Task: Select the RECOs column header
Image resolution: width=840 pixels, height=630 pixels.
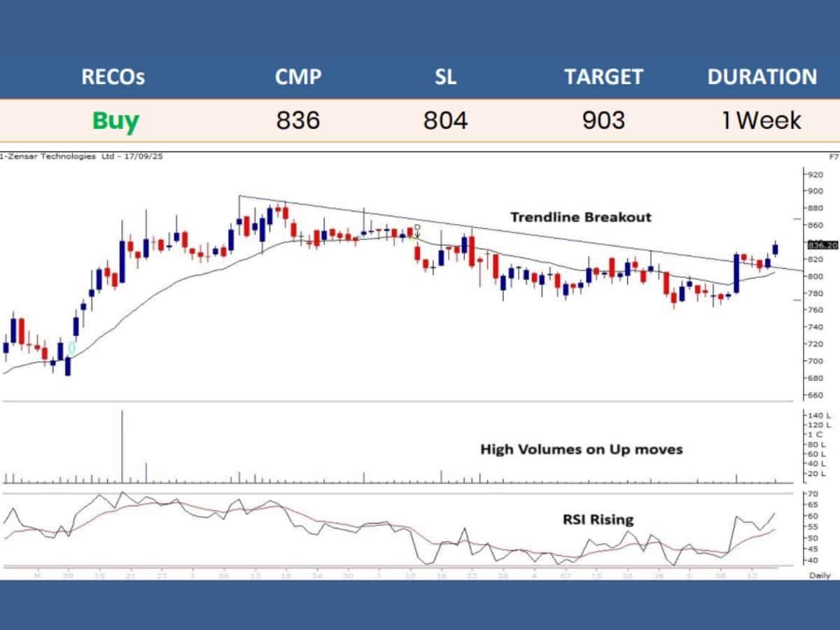Action: (113, 76)
